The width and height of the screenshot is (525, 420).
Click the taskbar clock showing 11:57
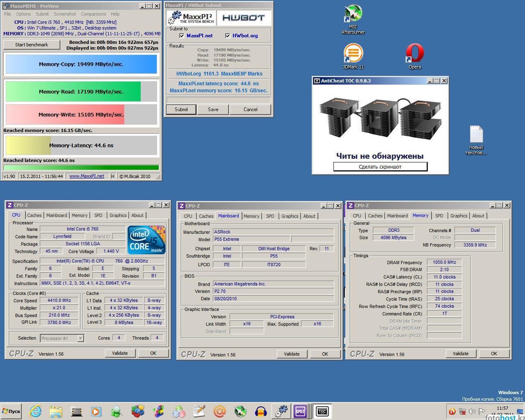(x=502, y=409)
